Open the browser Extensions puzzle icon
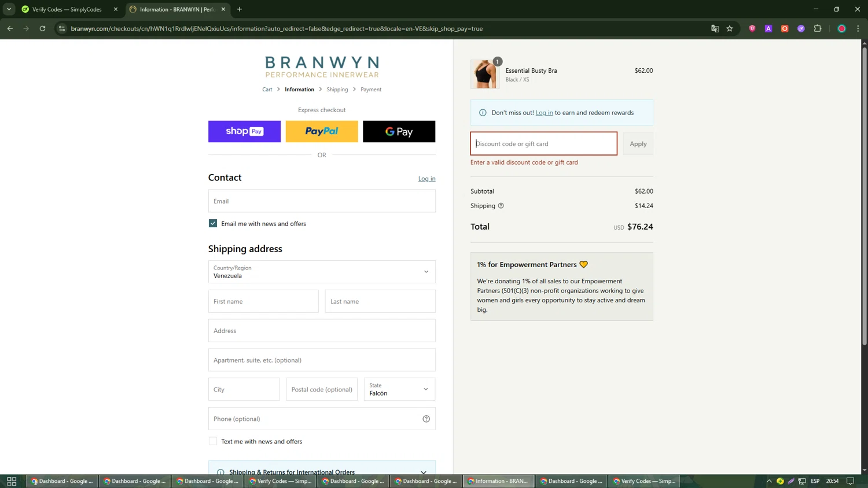Viewport: 868px width, 488px height. 818,28
